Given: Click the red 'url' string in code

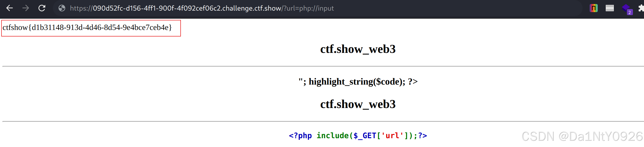Looking at the screenshot, I should 392,136.
